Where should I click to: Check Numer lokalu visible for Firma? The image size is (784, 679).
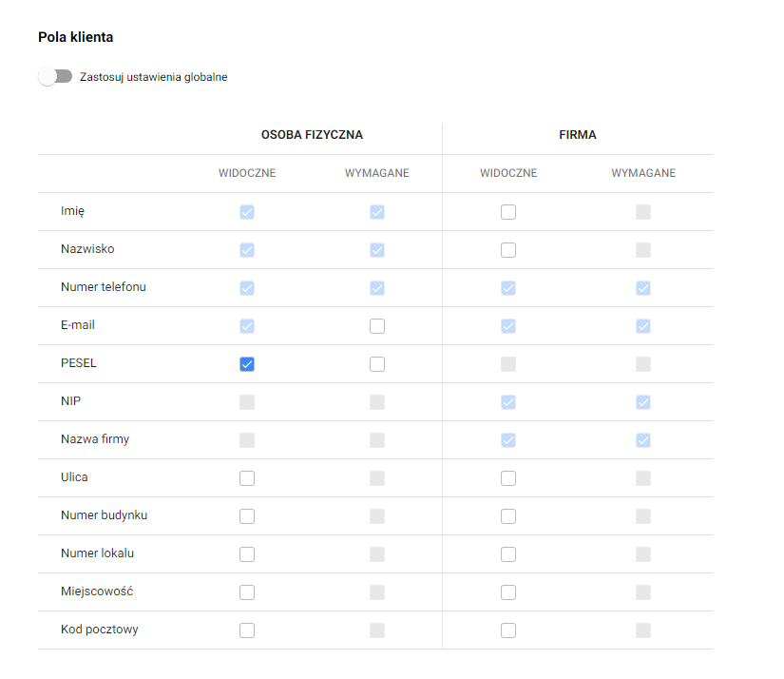pos(508,553)
